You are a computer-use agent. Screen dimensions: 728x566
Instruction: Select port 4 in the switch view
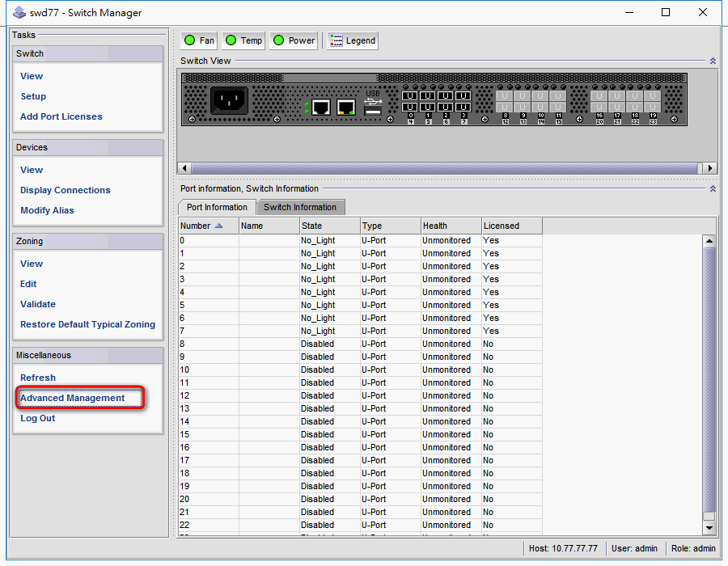409,108
